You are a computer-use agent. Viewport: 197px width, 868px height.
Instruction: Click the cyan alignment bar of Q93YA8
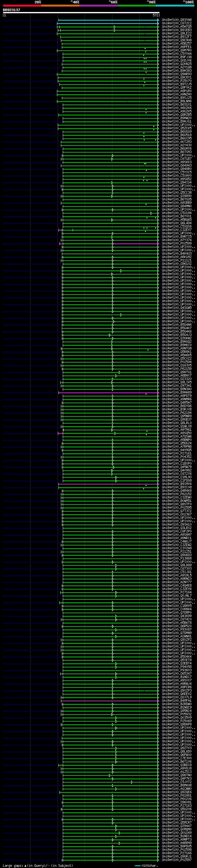click(x=108, y=20)
